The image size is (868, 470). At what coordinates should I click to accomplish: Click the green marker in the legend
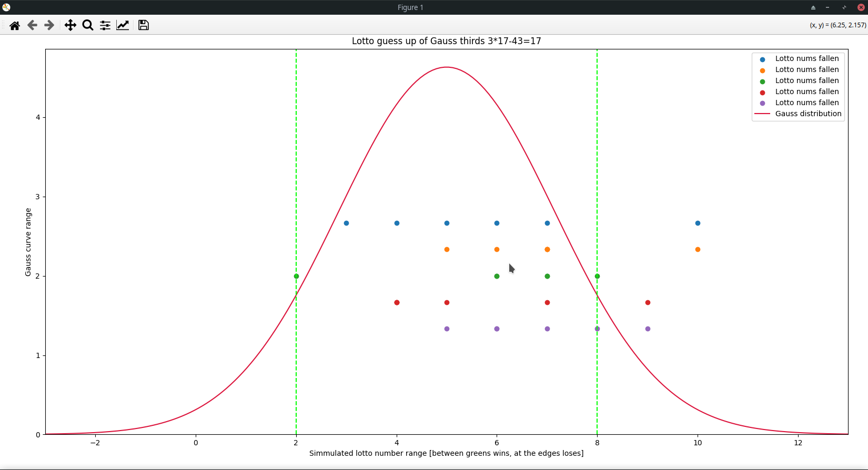point(762,81)
